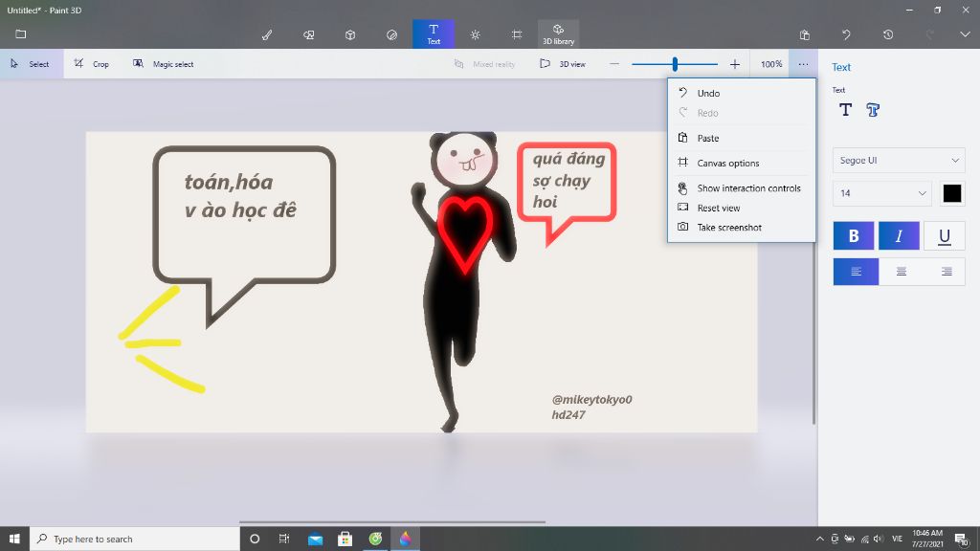Open the 3D library
Viewport: 980px width, 551px height.
(558, 34)
